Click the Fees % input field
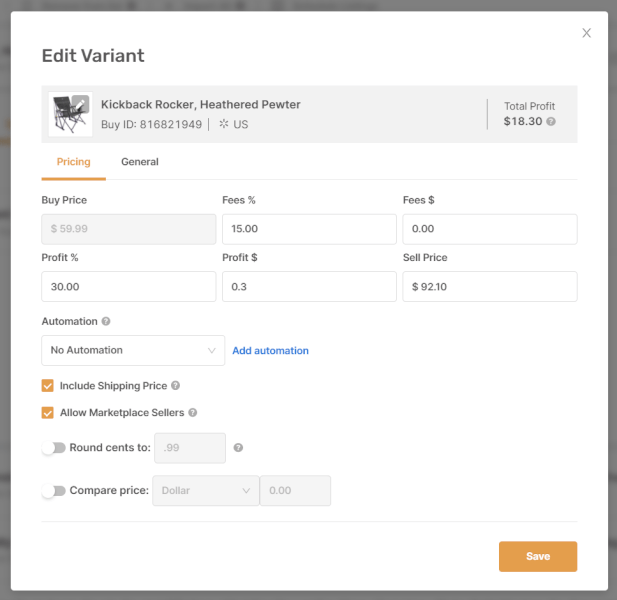The image size is (617, 600). pyautogui.click(x=309, y=229)
